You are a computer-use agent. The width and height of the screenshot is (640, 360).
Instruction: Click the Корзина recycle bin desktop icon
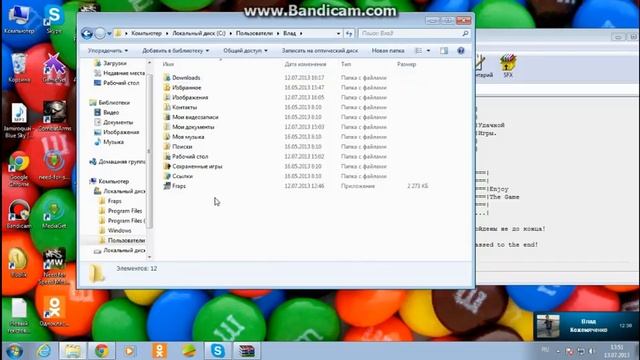[x=19, y=68]
